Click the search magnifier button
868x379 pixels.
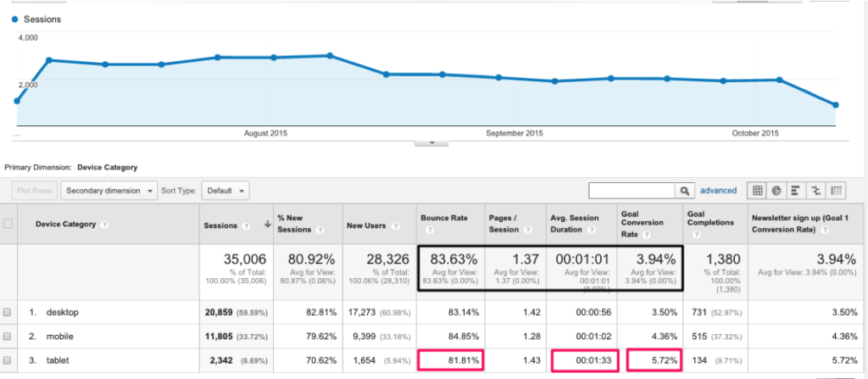click(684, 191)
